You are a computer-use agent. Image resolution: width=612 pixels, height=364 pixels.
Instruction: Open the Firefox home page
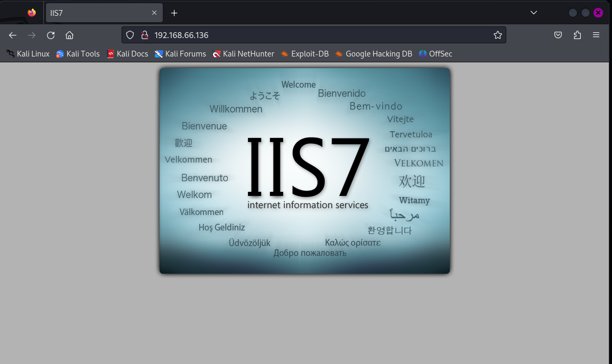(x=69, y=35)
